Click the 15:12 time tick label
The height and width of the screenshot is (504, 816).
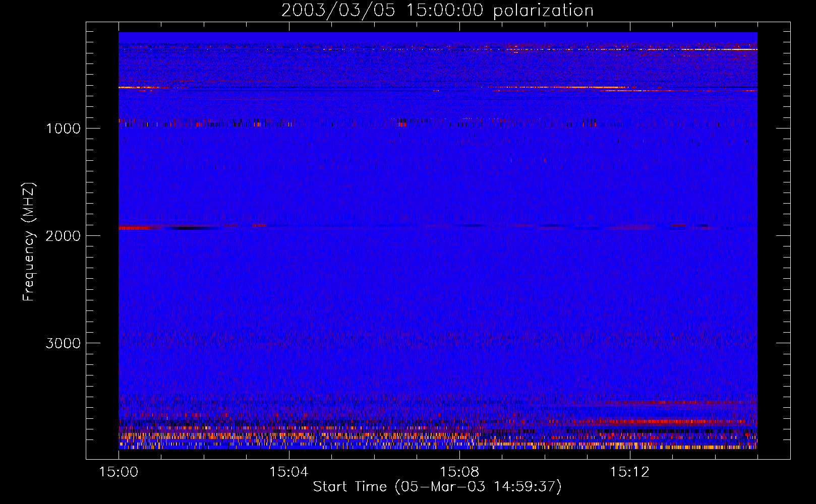(630, 472)
